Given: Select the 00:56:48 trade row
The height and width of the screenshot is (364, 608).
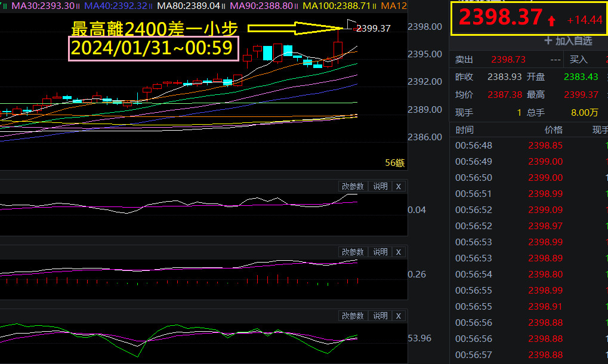Looking at the screenshot, I should 529,146.
